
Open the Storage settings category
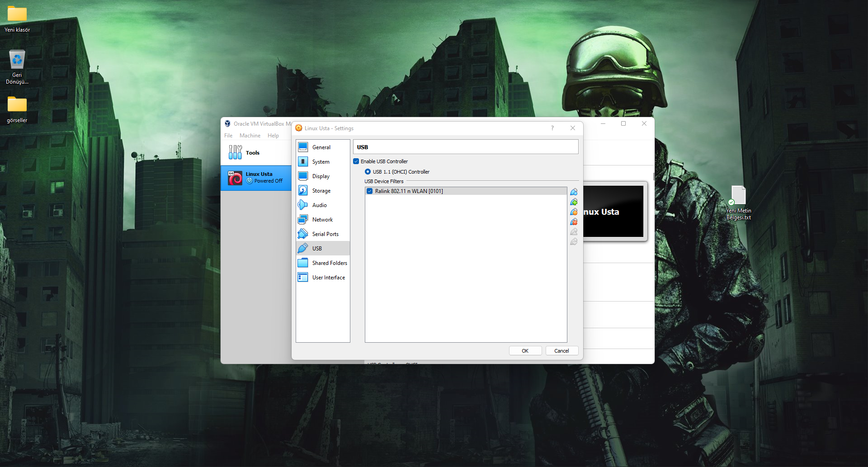tap(323, 191)
